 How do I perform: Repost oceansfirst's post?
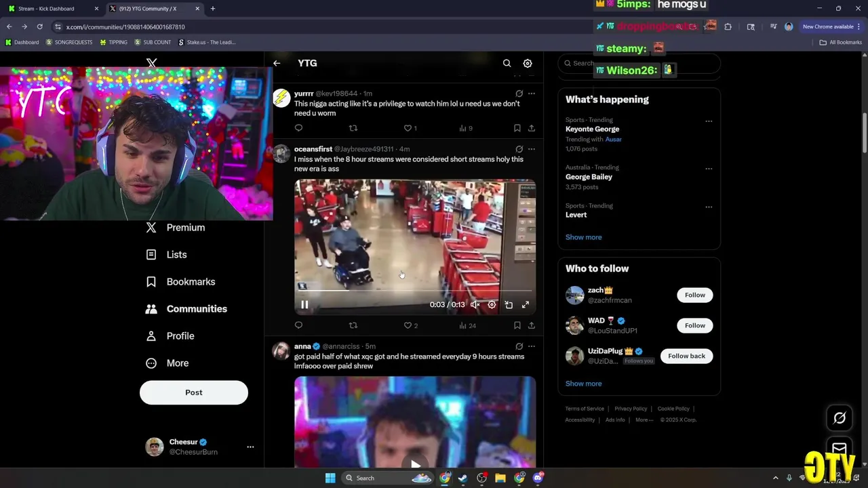[x=353, y=325]
